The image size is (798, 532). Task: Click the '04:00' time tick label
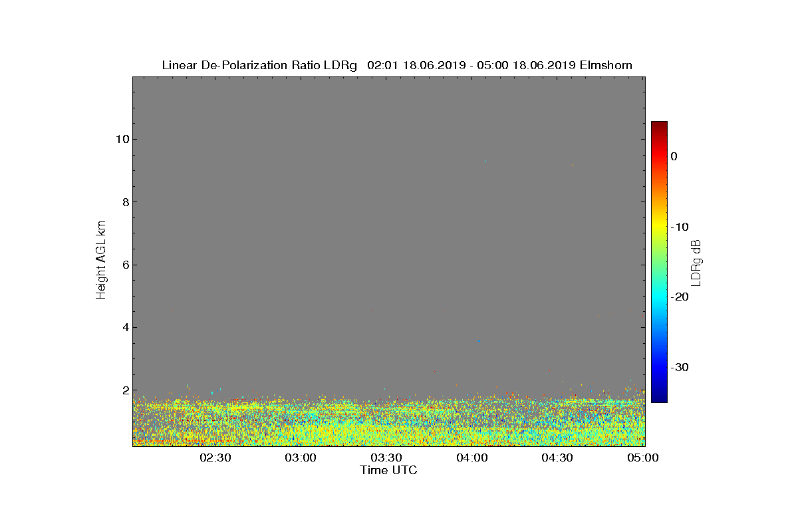(472, 458)
